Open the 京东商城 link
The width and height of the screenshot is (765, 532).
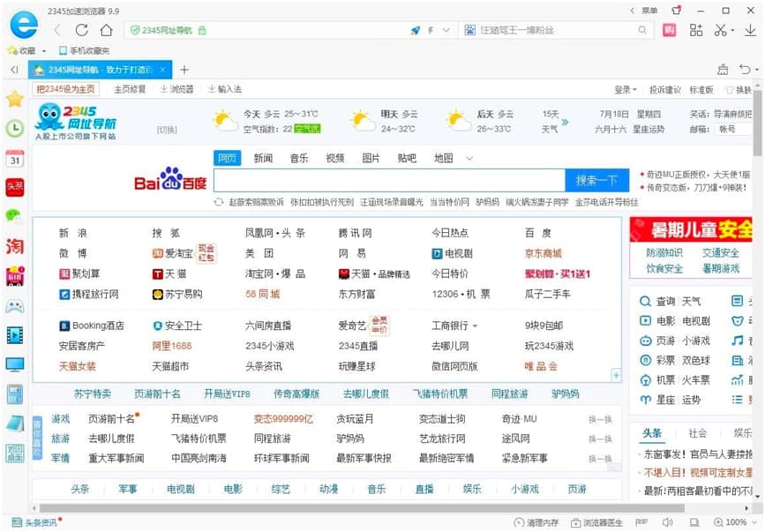[543, 253]
